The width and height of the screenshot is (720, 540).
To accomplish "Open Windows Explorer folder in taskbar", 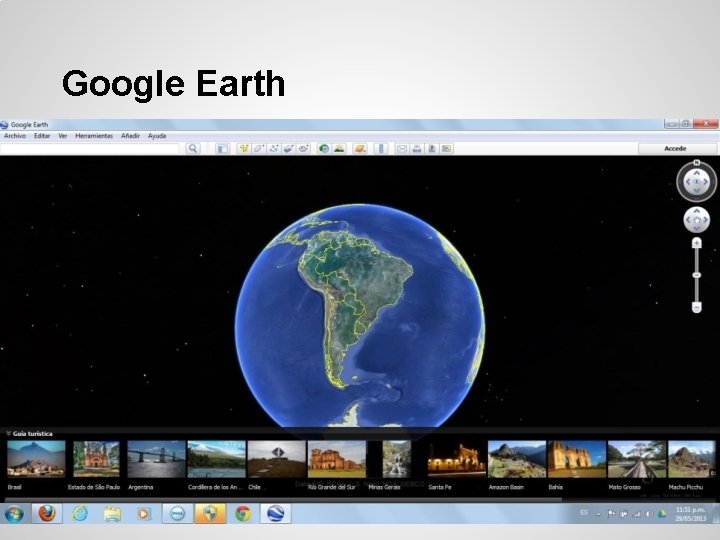I will click(112, 514).
